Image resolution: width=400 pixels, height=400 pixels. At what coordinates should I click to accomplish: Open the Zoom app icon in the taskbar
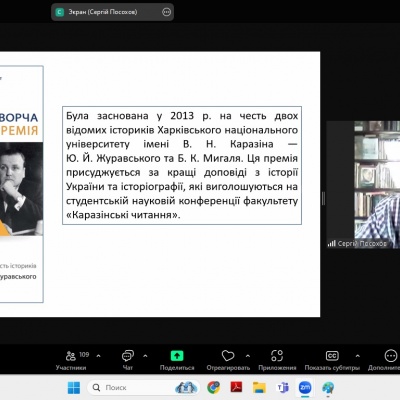click(305, 387)
